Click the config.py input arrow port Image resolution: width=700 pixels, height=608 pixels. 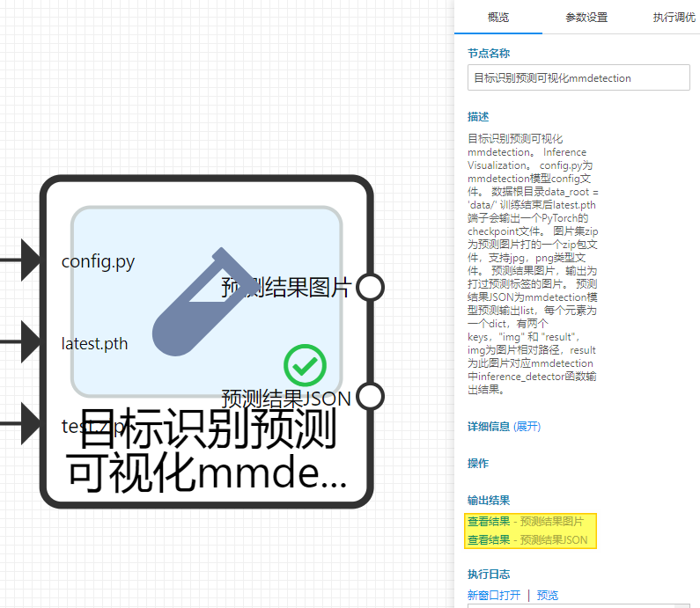click(x=29, y=260)
